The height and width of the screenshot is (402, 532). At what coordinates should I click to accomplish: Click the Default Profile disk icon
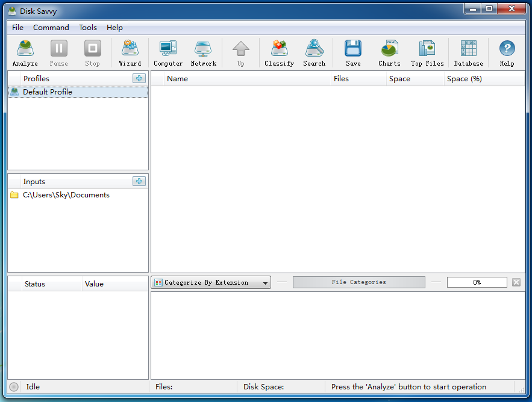[14, 92]
